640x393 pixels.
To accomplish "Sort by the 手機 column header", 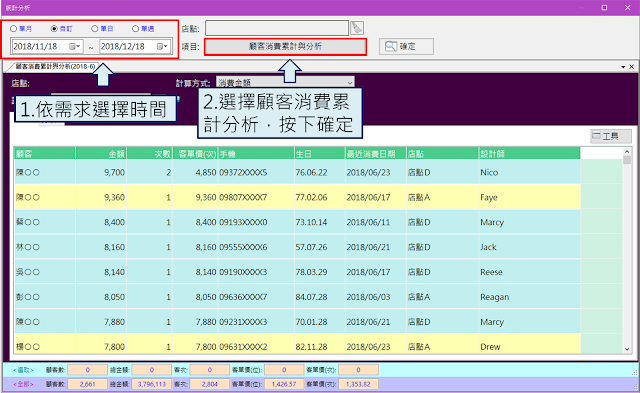I will (256, 154).
